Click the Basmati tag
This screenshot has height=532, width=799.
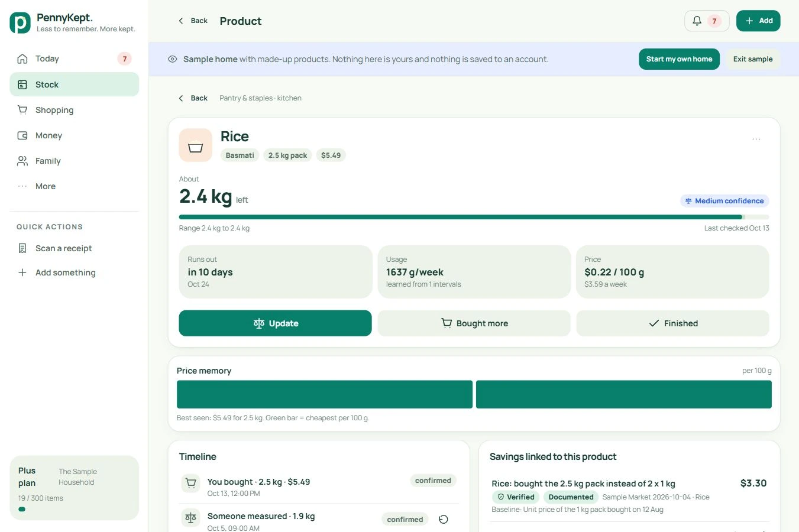(x=240, y=155)
